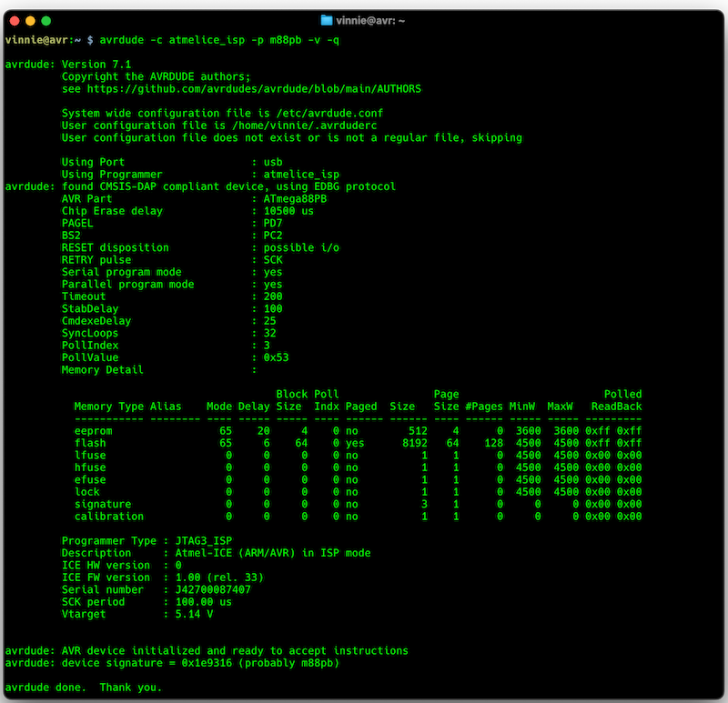728x703 pixels.
Task: Click the AVR Part value 'ATmega88PB'
Action: (x=295, y=198)
